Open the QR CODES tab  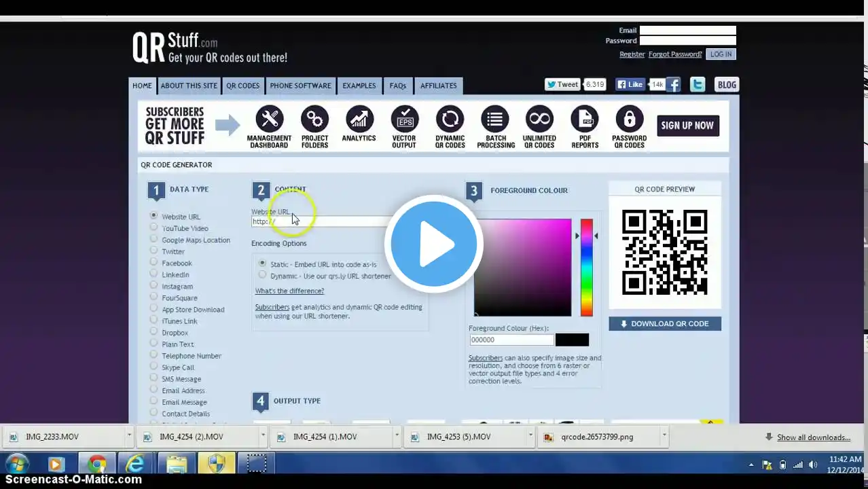pyautogui.click(x=243, y=86)
